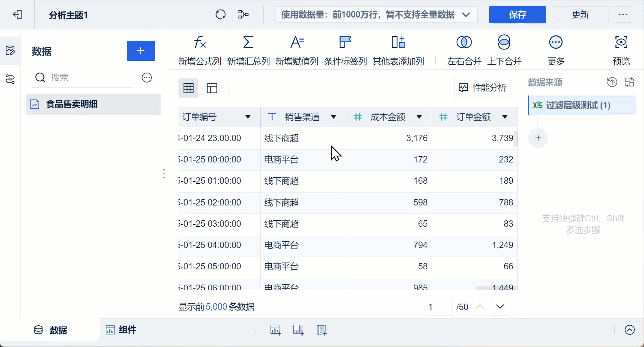Switch to table grid view

point(188,88)
